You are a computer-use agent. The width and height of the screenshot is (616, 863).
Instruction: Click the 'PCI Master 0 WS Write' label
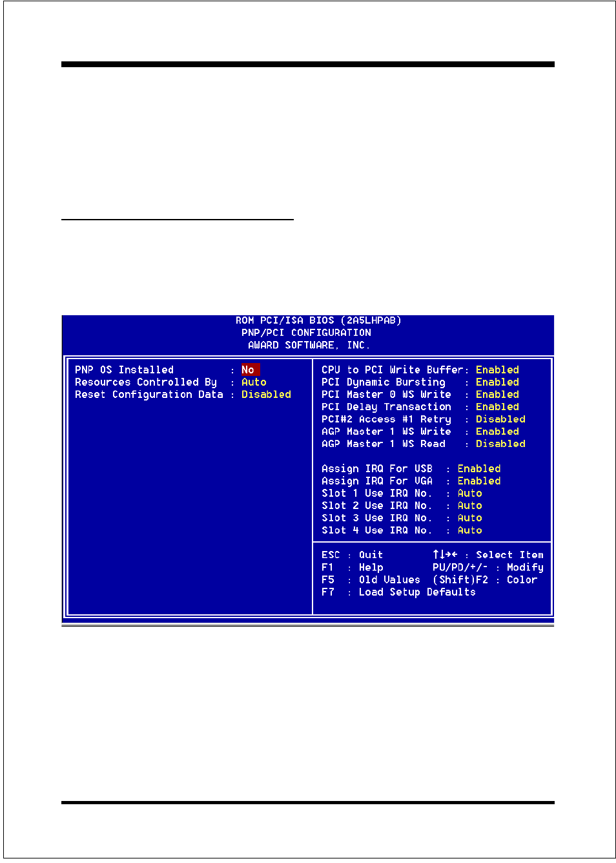pyautogui.click(x=386, y=394)
